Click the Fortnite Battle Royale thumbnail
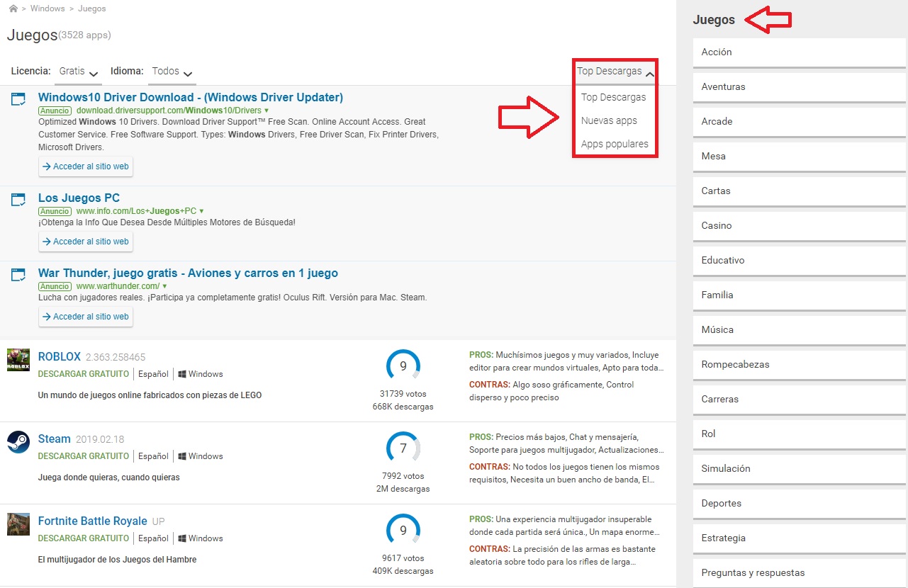Viewport: 908px width, 588px height. pos(18,524)
